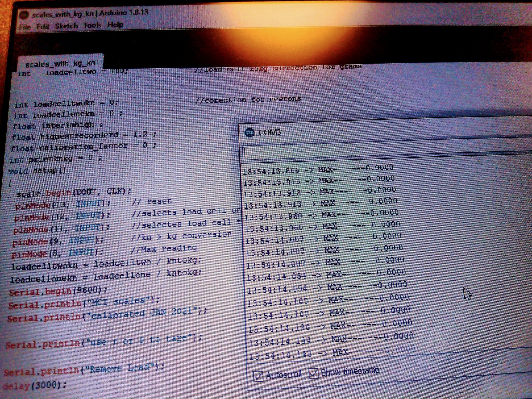Click the 13:54:13.866 MAX output line
The height and width of the screenshot is (399, 532).
pos(318,169)
